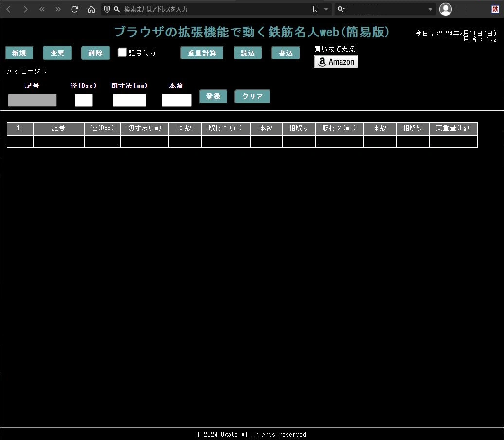
Task: Click the shield icon in the address bar
Action: coord(107,9)
